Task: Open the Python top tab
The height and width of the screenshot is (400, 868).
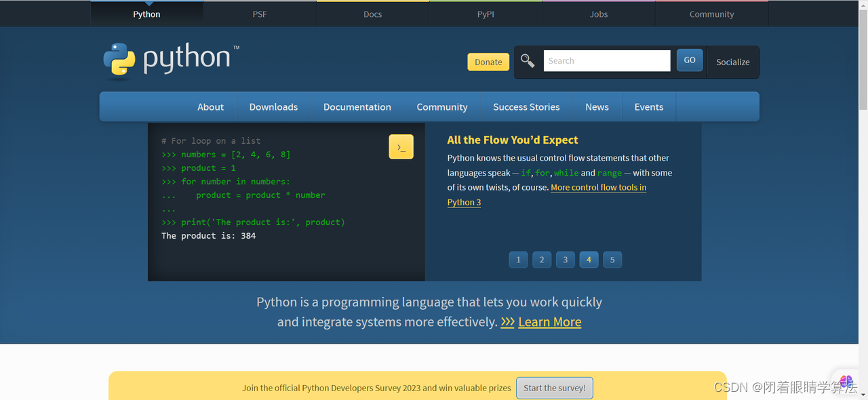Action: click(x=146, y=14)
